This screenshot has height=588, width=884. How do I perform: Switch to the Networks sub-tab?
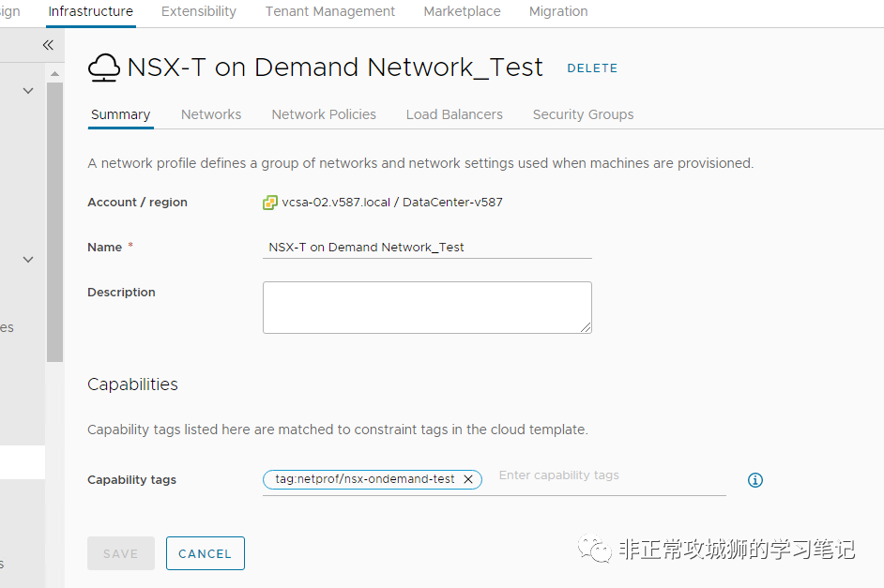(x=211, y=115)
